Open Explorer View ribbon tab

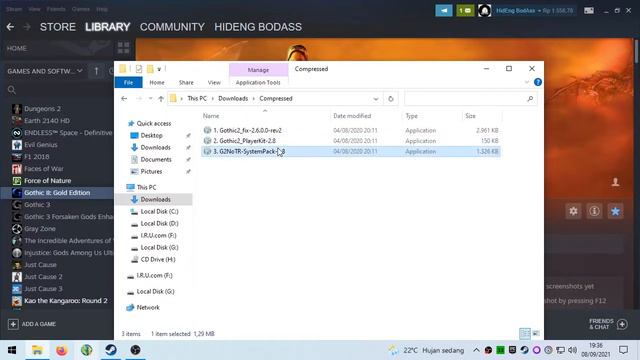point(214,82)
